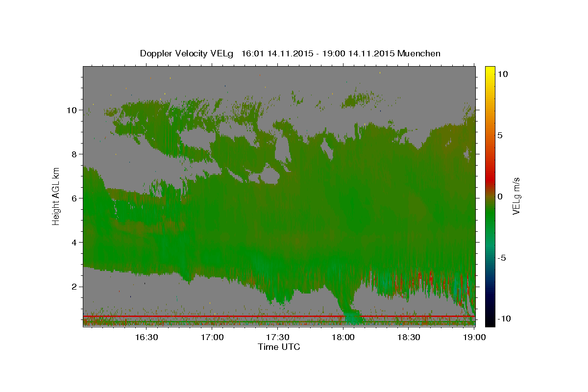
Task: Click the 18:30 time tick label
Action: point(409,337)
